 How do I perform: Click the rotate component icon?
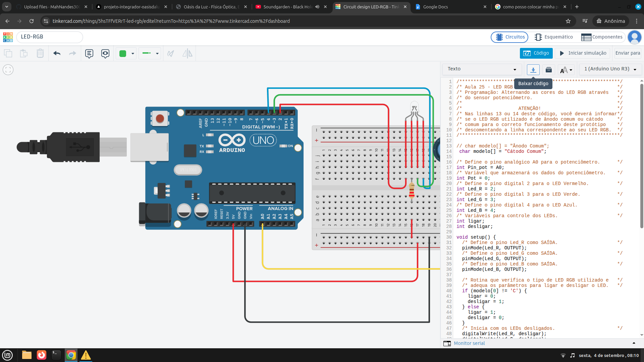pyautogui.click(x=171, y=53)
